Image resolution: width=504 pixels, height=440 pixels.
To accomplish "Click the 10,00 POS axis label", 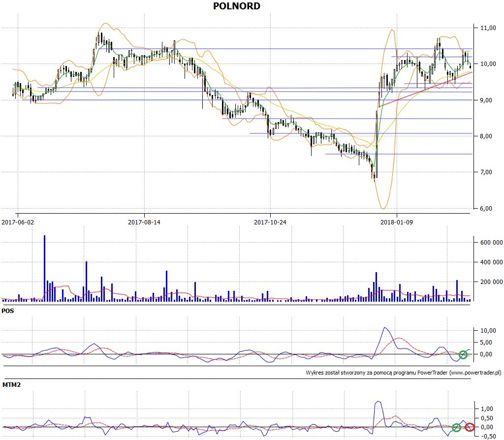I will click(x=488, y=331).
